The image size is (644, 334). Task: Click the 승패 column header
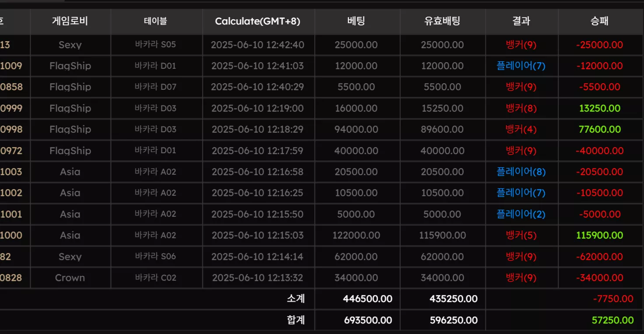(x=600, y=21)
